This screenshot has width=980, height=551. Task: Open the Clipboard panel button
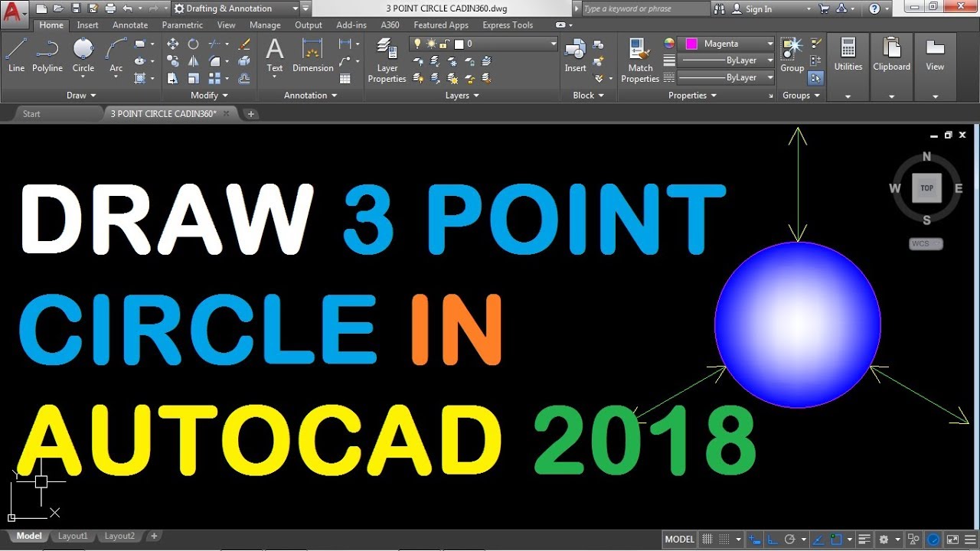click(891, 67)
